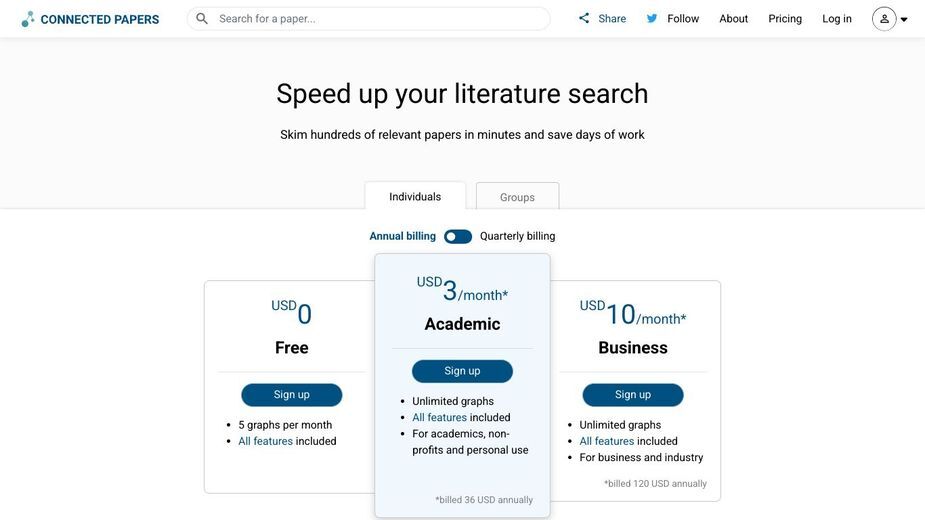925x520 pixels.
Task: Sign up for the Academic plan
Action: pyautogui.click(x=462, y=371)
